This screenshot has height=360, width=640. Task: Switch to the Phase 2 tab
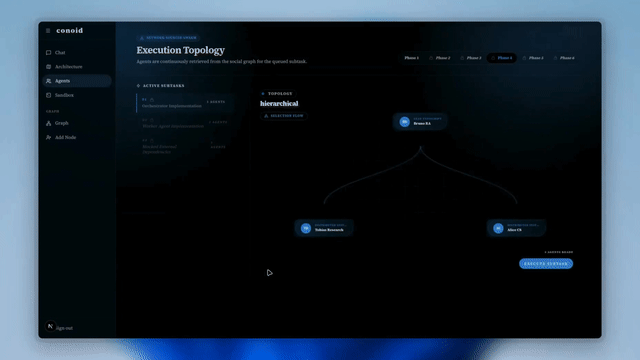[440, 58]
